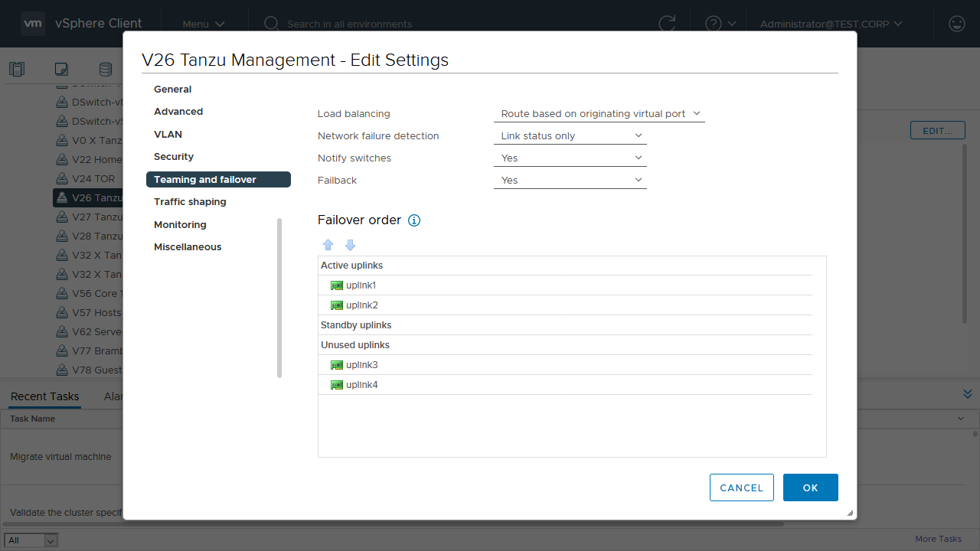Select V28 Tanzu tree item

click(87, 236)
